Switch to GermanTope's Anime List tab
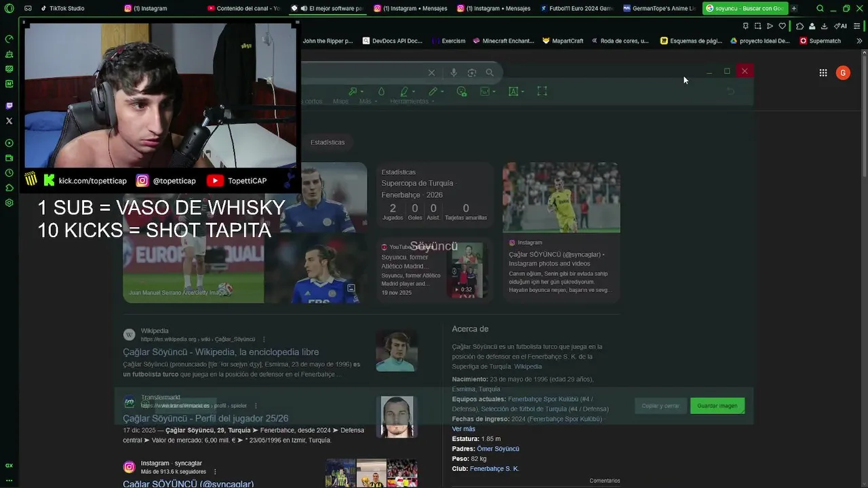This screenshot has height=488, width=868. 660,8
